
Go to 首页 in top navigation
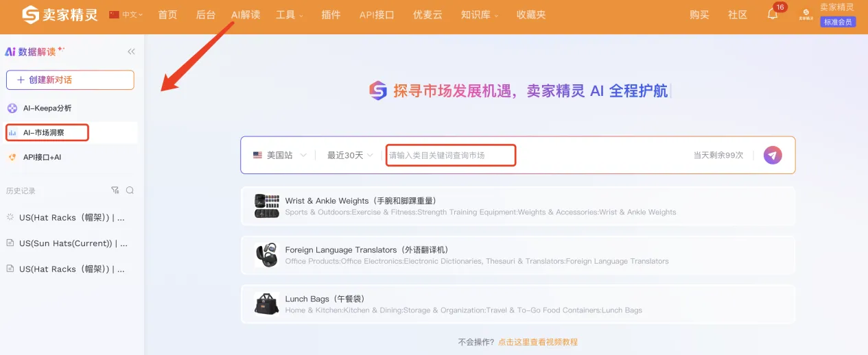point(167,14)
